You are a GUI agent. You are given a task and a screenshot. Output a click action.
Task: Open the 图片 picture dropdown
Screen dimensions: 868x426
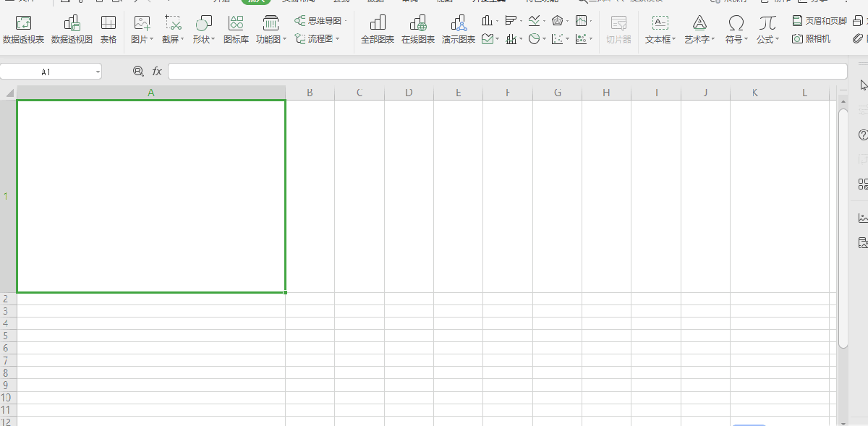point(142,30)
